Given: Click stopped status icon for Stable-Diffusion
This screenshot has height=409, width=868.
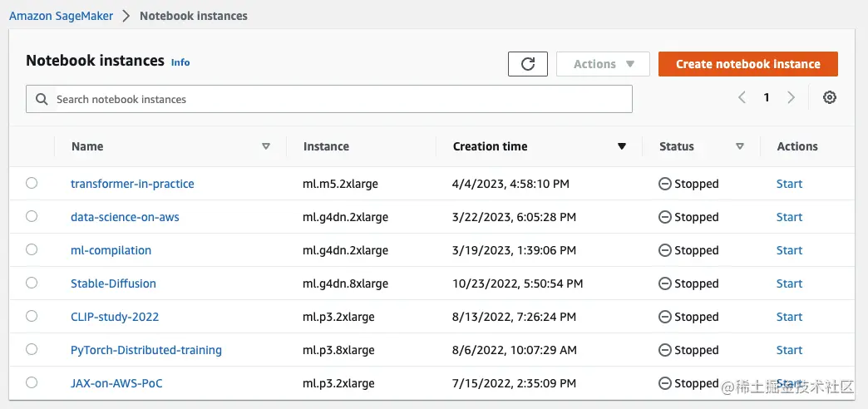Looking at the screenshot, I should tap(665, 283).
